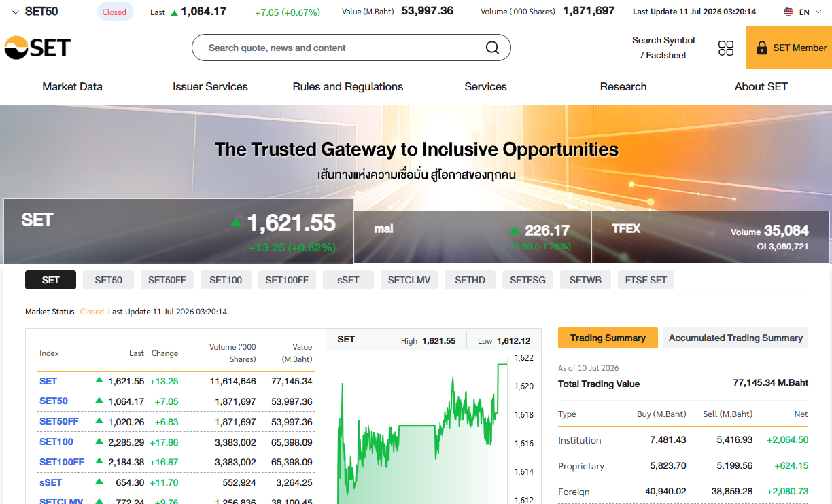Click SET row last value 1,621.55
Viewport: 832px width, 504px height.
126,381
